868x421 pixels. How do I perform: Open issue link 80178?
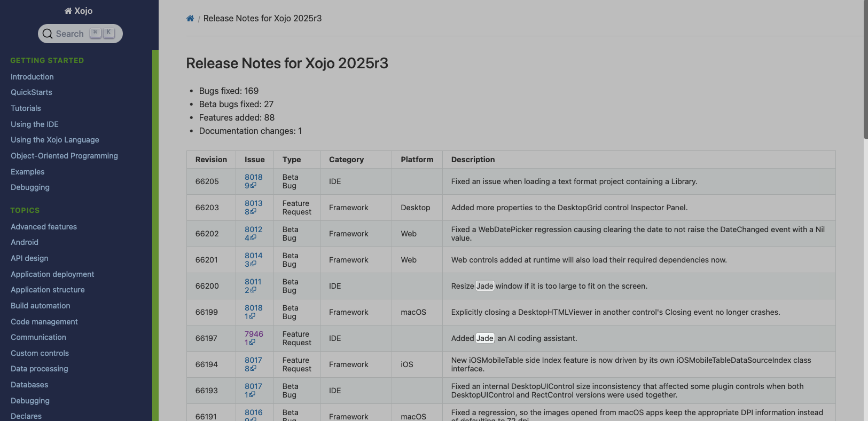pyautogui.click(x=253, y=360)
